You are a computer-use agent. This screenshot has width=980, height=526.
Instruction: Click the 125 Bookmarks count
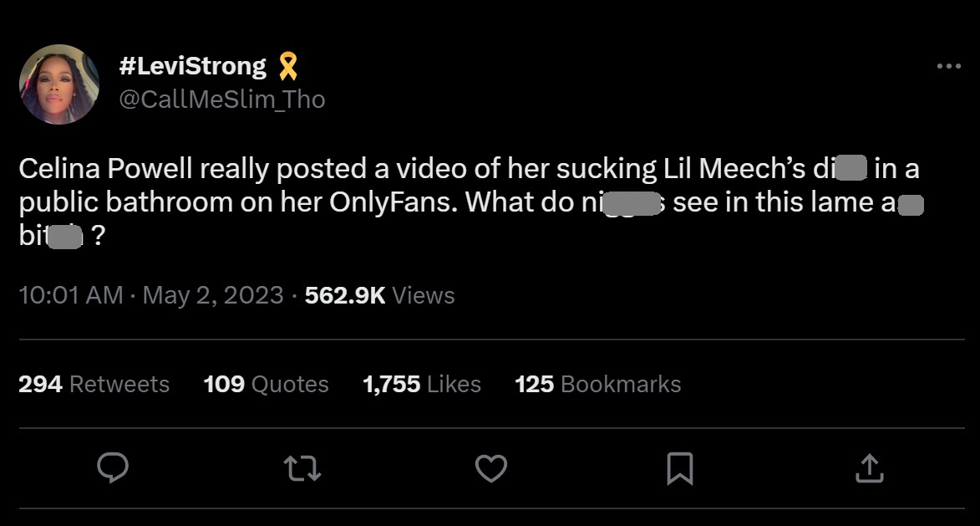click(597, 384)
